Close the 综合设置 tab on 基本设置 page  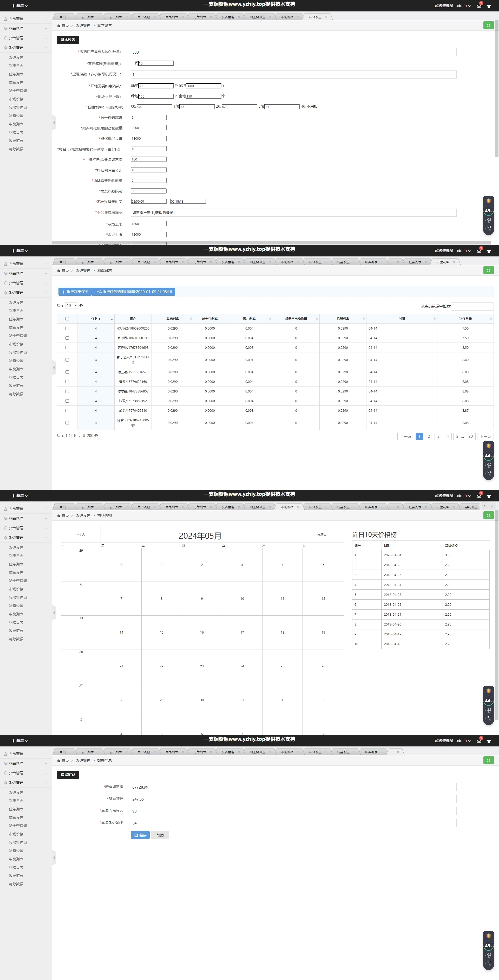[x=326, y=17]
